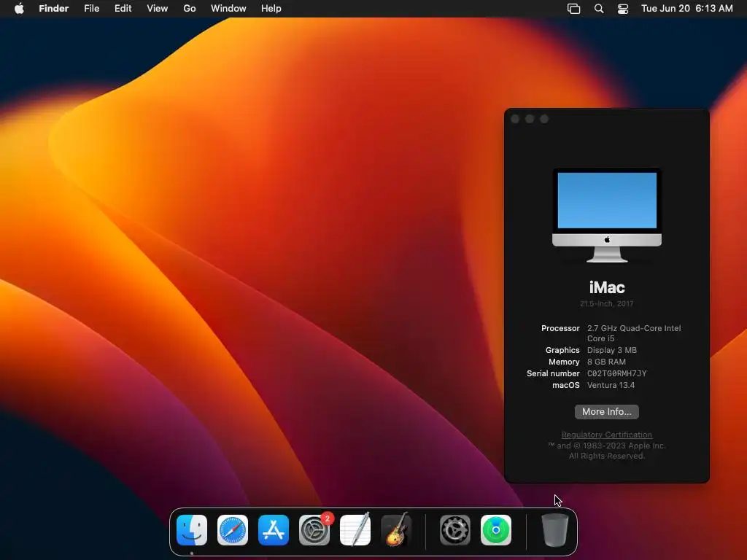Open the Edit menu

pyautogui.click(x=123, y=9)
